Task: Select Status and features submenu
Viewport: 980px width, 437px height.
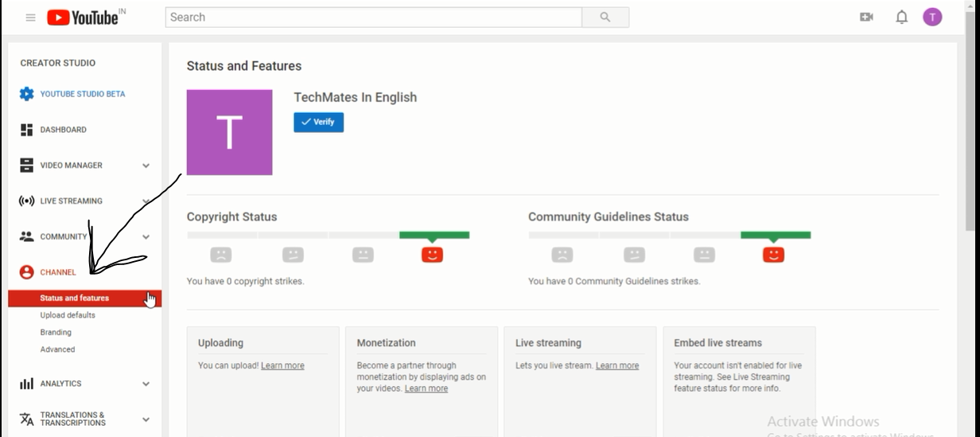Action: 85,298
